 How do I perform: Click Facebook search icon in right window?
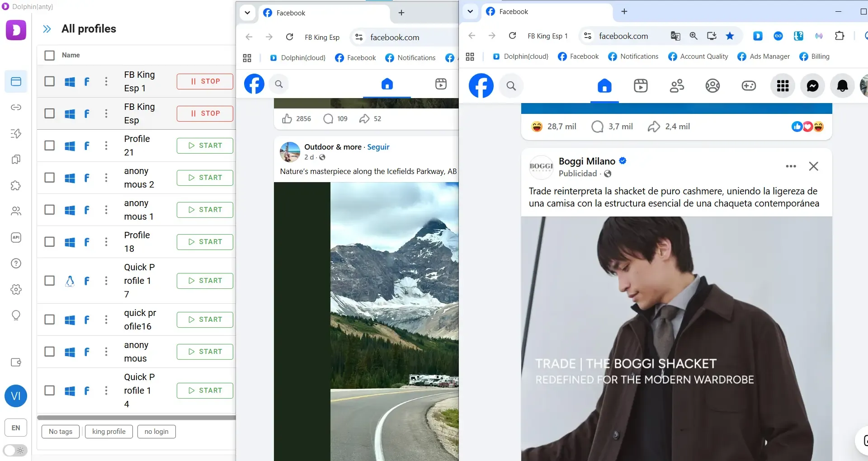point(511,86)
